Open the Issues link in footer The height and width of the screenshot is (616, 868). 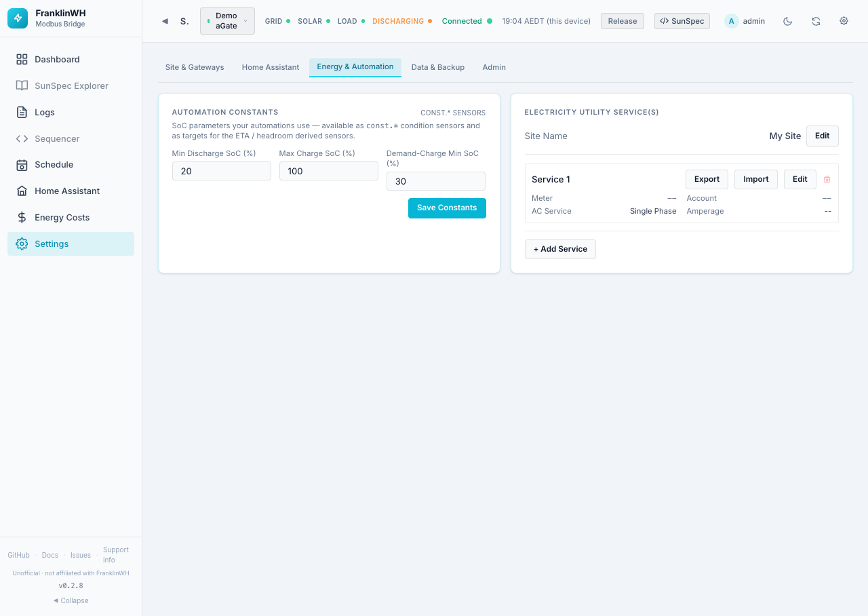[81, 555]
